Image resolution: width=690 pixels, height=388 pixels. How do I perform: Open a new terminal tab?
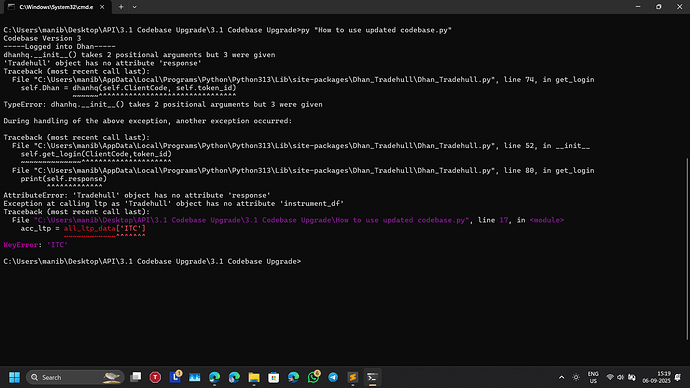pyautogui.click(x=121, y=7)
